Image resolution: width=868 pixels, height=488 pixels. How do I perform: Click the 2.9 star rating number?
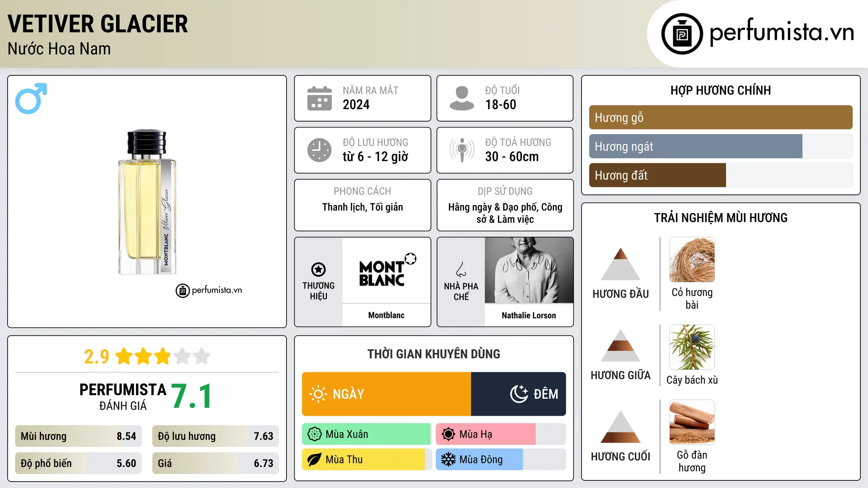pos(97,357)
